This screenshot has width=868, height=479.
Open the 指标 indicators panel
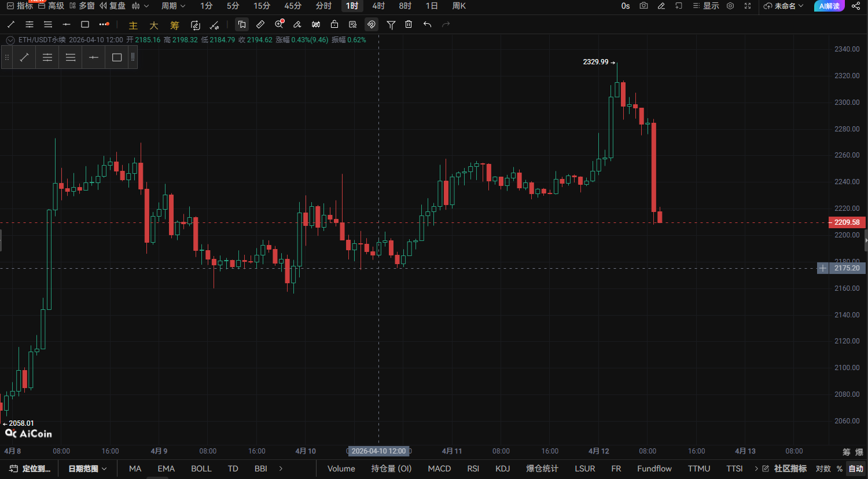19,6
